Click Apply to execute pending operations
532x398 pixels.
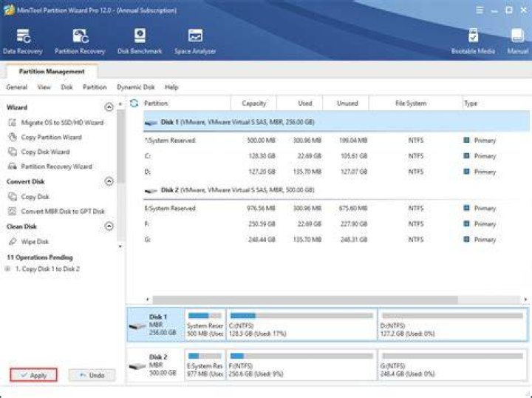tap(33, 375)
